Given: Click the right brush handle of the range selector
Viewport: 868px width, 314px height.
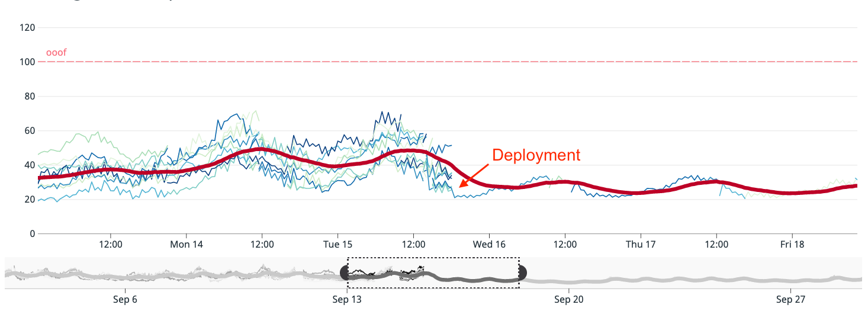Looking at the screenshot, I should pos(523,273).
